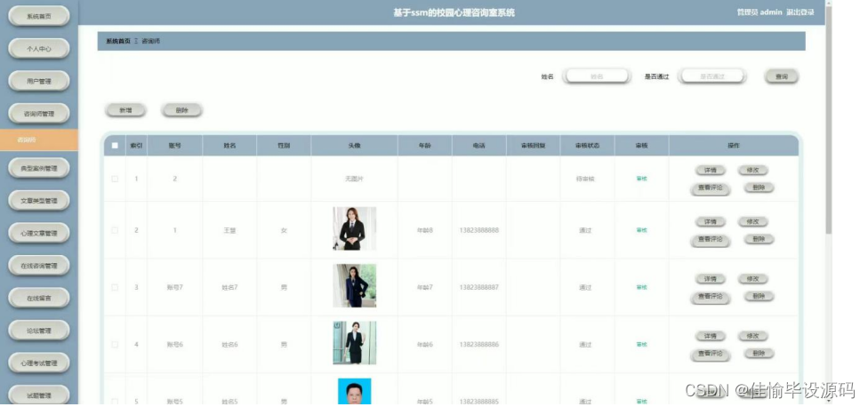Click the 审核 link in row 1 (待审核)
The height and width of the screenshot is (407, 868).
pos(641,179)
